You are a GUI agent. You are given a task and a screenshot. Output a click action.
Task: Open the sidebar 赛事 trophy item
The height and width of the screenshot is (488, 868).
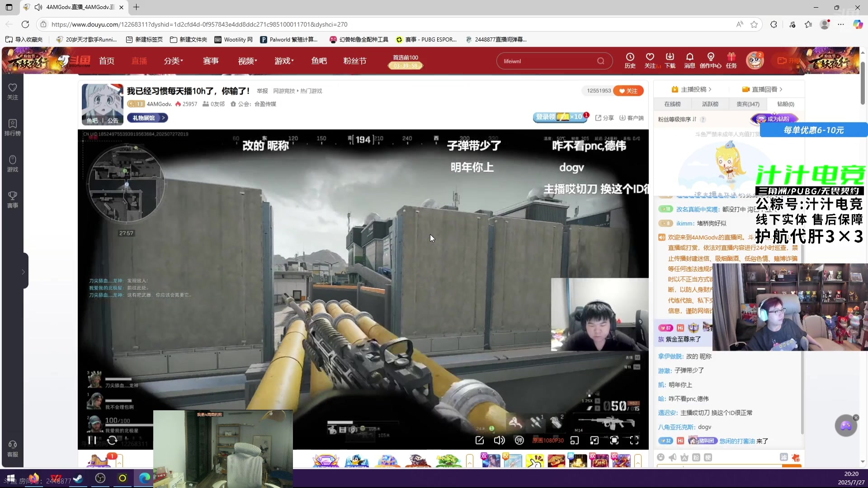[x=13, y=199]
